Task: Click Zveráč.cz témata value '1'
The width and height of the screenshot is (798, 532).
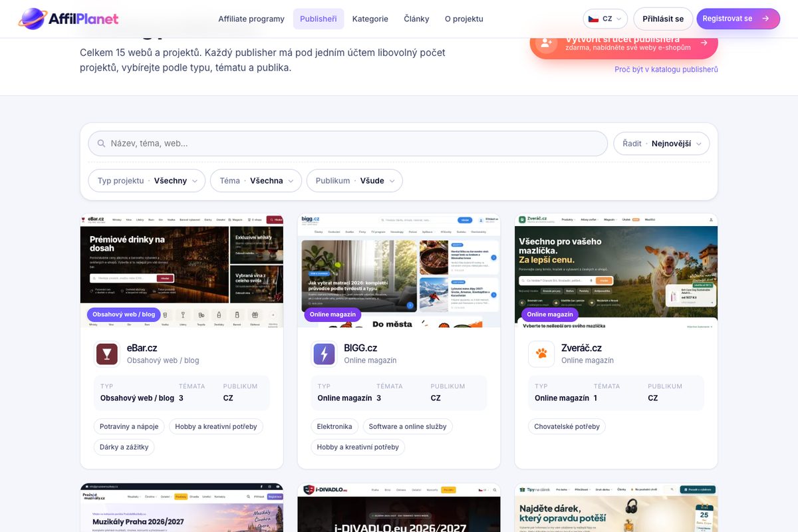Action: pos(595,398)
